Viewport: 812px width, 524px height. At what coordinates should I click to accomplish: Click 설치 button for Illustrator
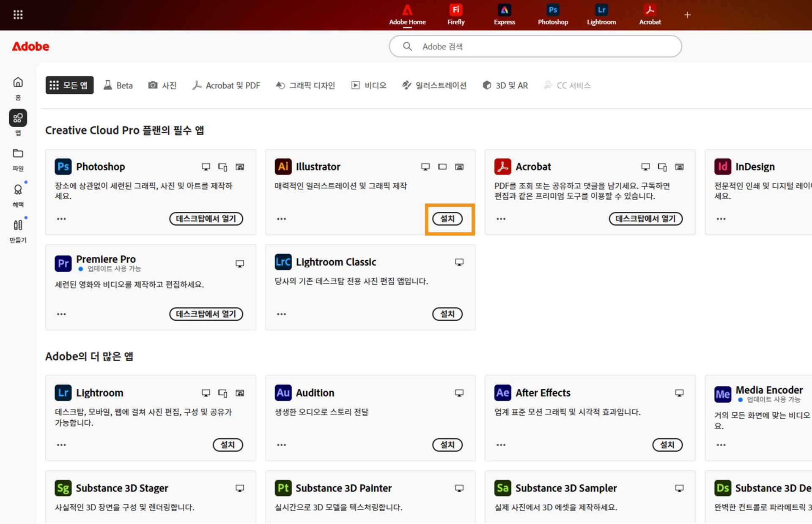[447, 219]
